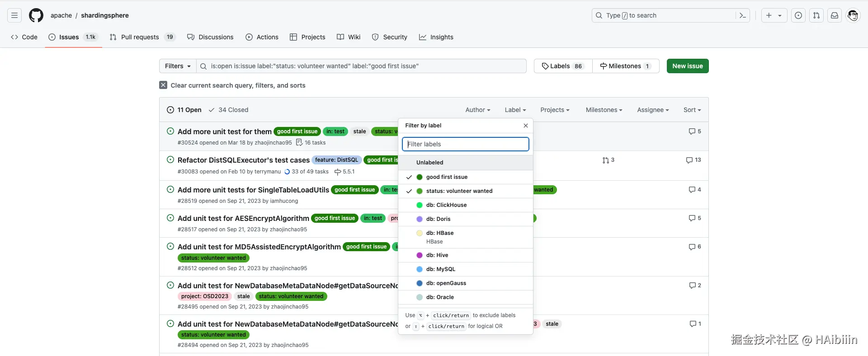Select the Unlabeled filter option

point(466,163)
